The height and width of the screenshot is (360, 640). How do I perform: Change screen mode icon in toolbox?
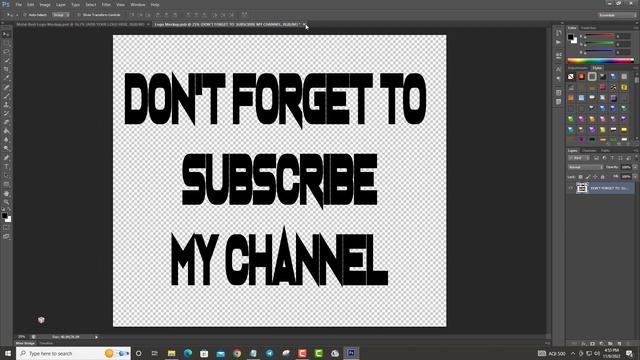[x=6, y=236]
